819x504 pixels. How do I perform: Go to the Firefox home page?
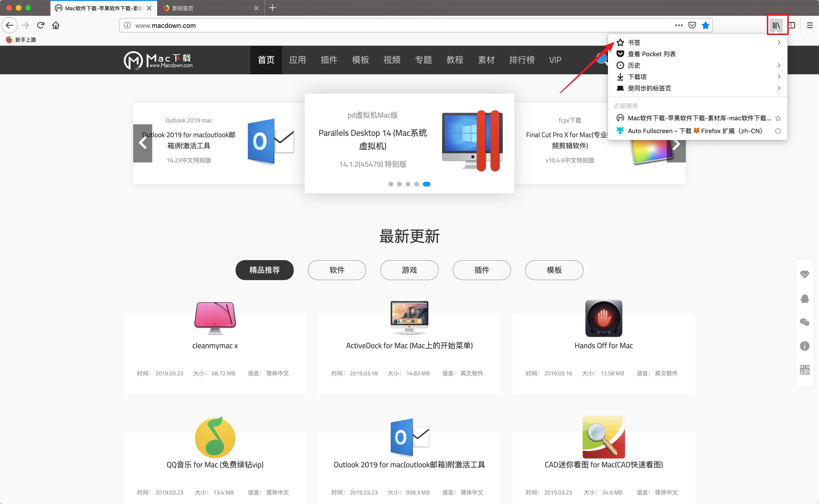pos(56,25)
